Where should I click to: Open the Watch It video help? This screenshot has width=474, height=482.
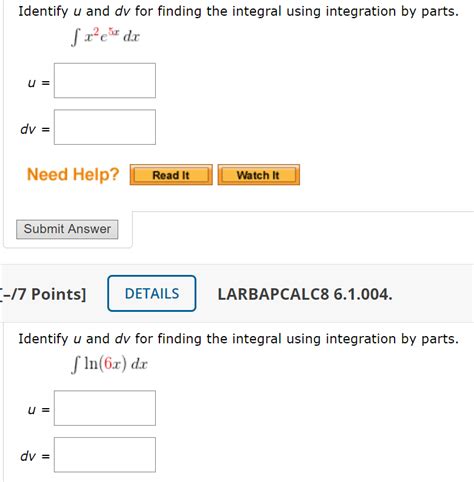(x=259, y=175)
